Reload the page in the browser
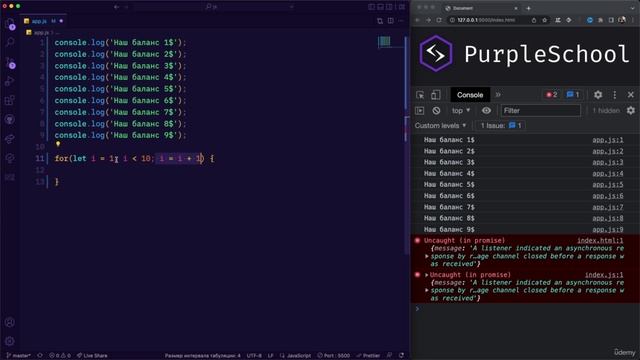This screenshot has width=640, height=360. [439, 20]
